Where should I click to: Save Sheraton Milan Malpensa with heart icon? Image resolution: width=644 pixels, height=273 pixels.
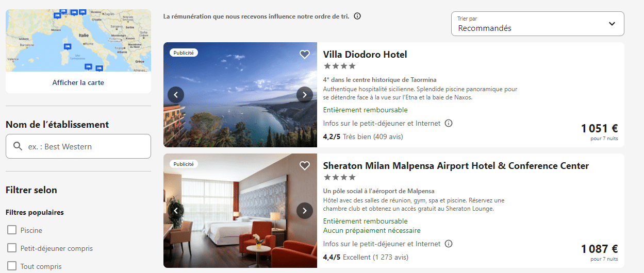[305, 165]
